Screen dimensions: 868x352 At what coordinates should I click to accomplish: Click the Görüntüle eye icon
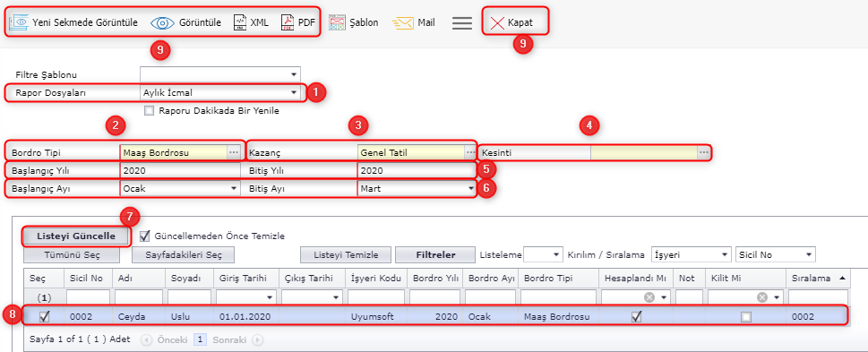(x=162, y=22)
